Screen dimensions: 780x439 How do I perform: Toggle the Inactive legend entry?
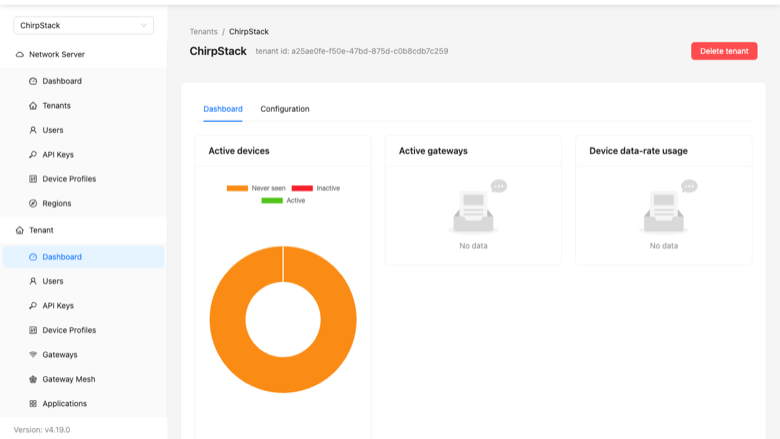click(x=316, y=188)
